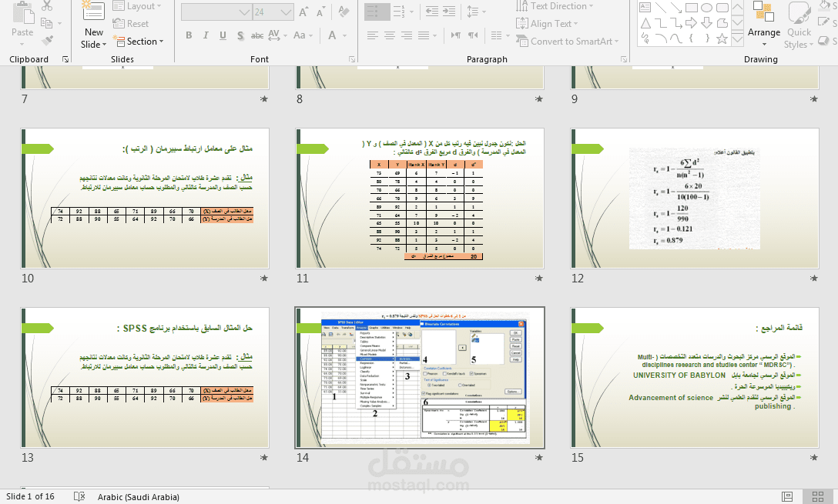Image resolution: width=838 pixels, height=504 pixels.
Task: Select the Rectangle shape
Action: [x=692, y=8]
